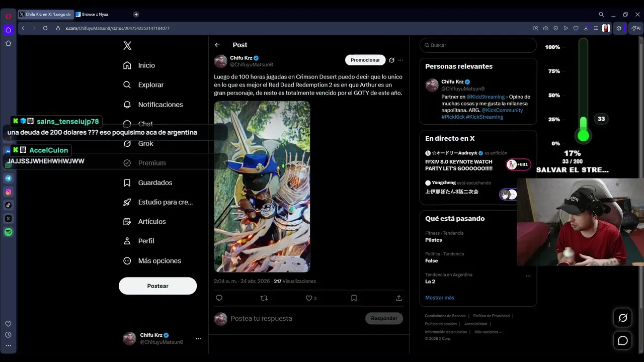644x362 pixels.
Task: Go back with the Post arrow
Action: click(x=217, y=45)
